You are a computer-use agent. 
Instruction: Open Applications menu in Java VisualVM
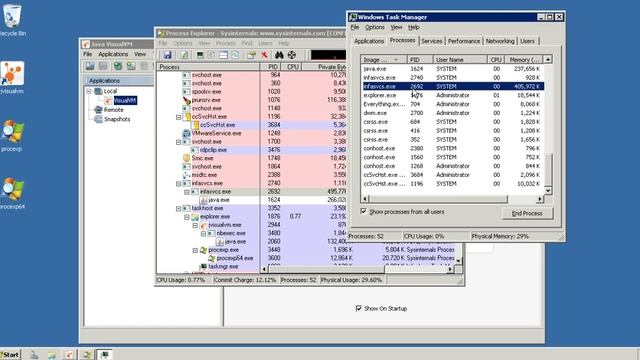click(113, 54)
